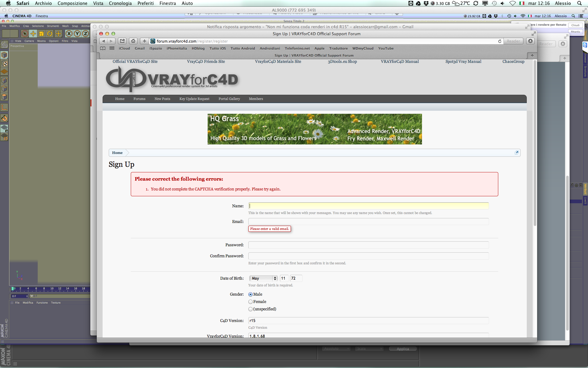The height and width of the screenshot is (368, 588).
Task: Click the Key Update Request link
Action: [x=194, y=99]
